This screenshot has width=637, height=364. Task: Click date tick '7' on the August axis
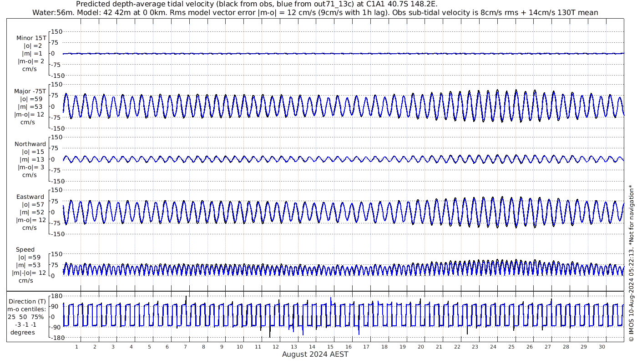[185, 347]
